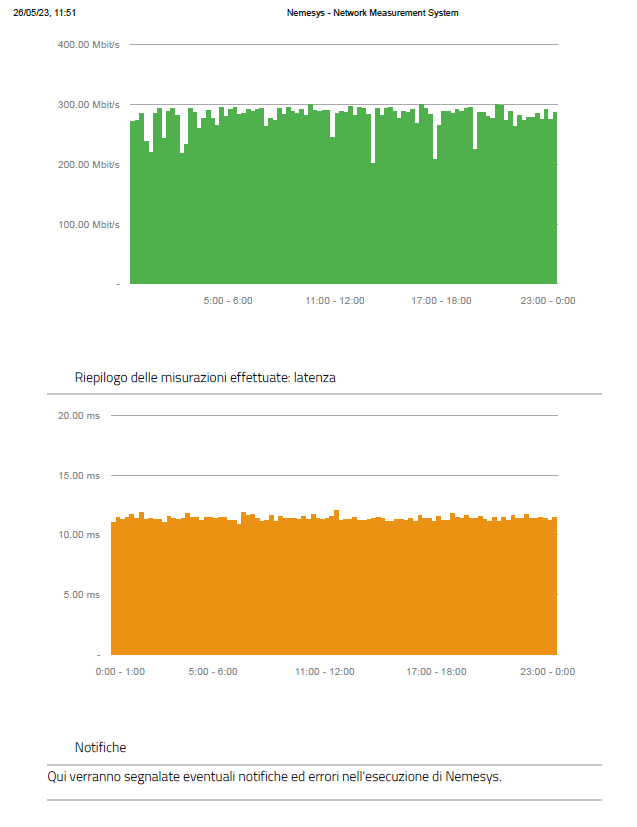Click 0:00 - 1:00 under the latency chart

120,672
